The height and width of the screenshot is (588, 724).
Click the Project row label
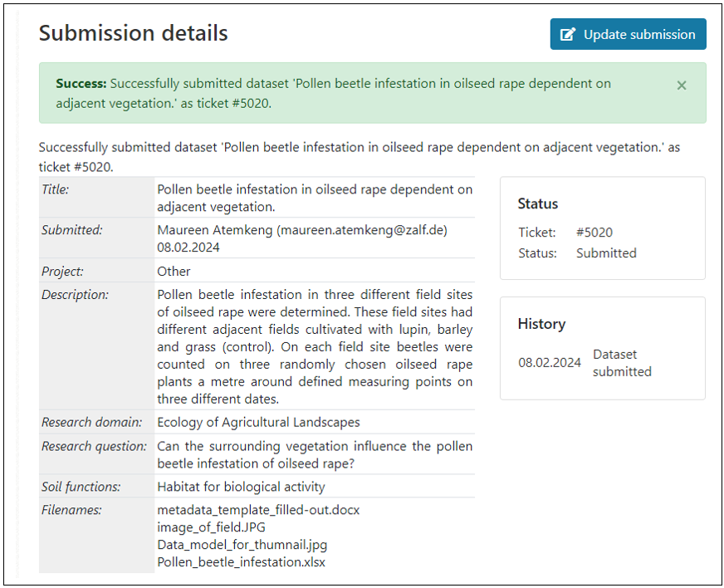(63, 271)
